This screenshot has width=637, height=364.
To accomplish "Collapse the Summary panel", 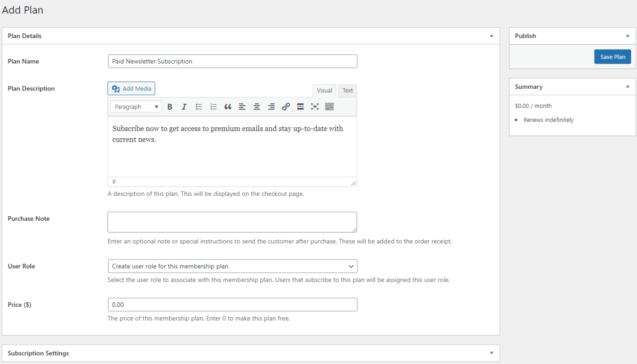I will 628,86.
